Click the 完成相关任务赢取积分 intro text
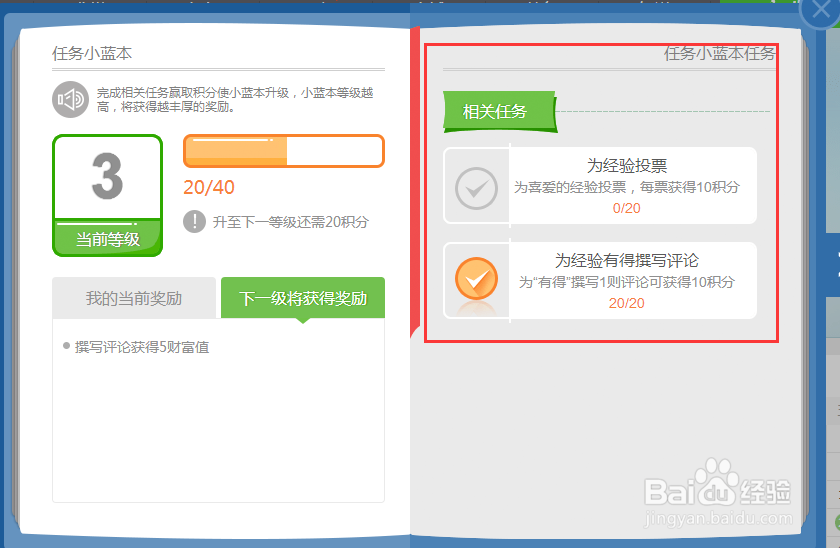The width and height of the screenshot is (840, 548). click(235, 100)
